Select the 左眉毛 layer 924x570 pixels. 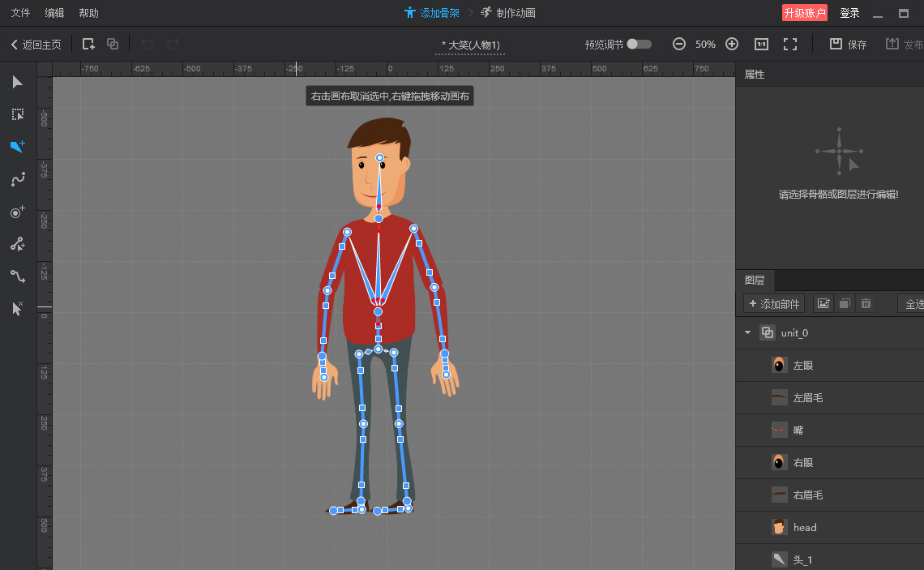[808, 397]
